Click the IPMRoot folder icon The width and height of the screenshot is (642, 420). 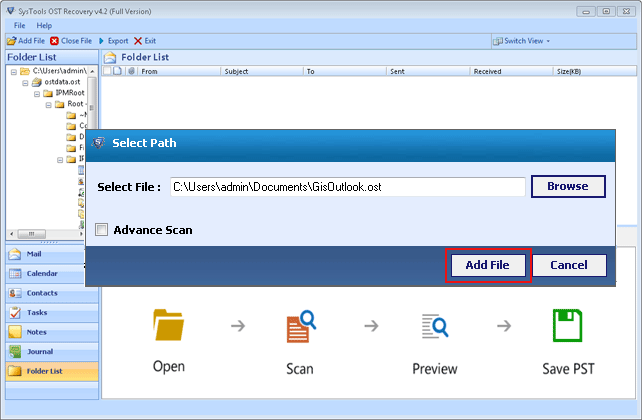tap(48, 93)
